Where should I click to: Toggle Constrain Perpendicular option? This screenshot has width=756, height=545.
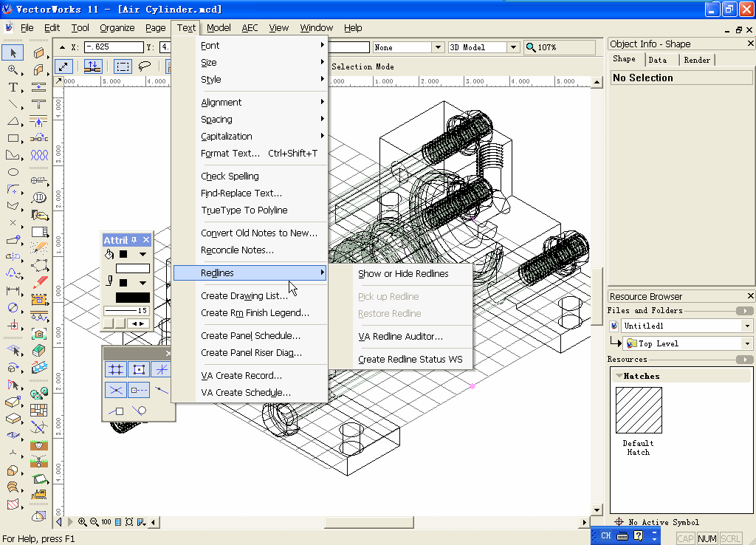(x=116, y=411)
